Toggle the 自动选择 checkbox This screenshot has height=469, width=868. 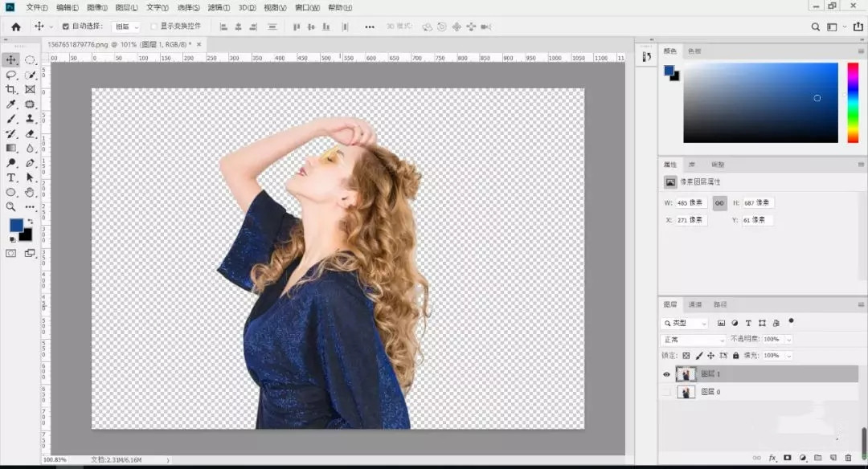pos(66,27)
